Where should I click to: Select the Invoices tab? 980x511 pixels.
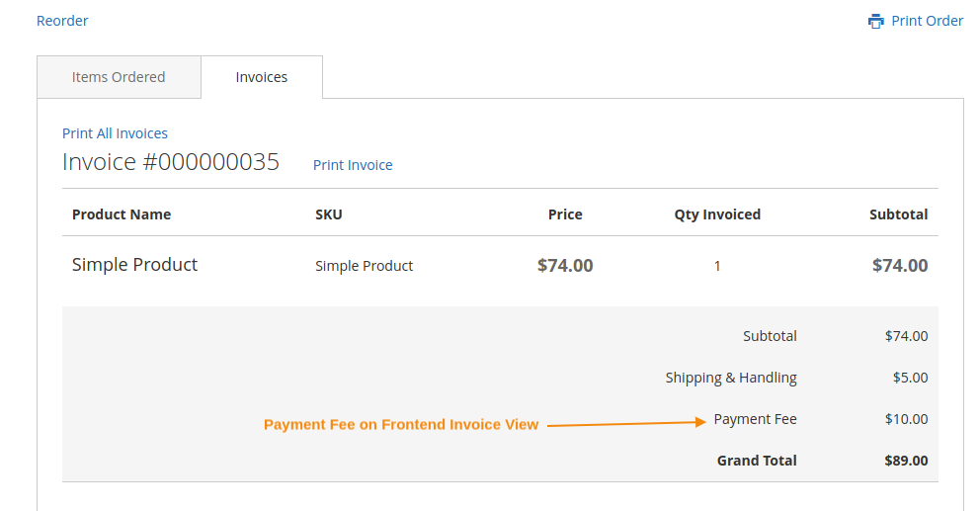point(262,77)
